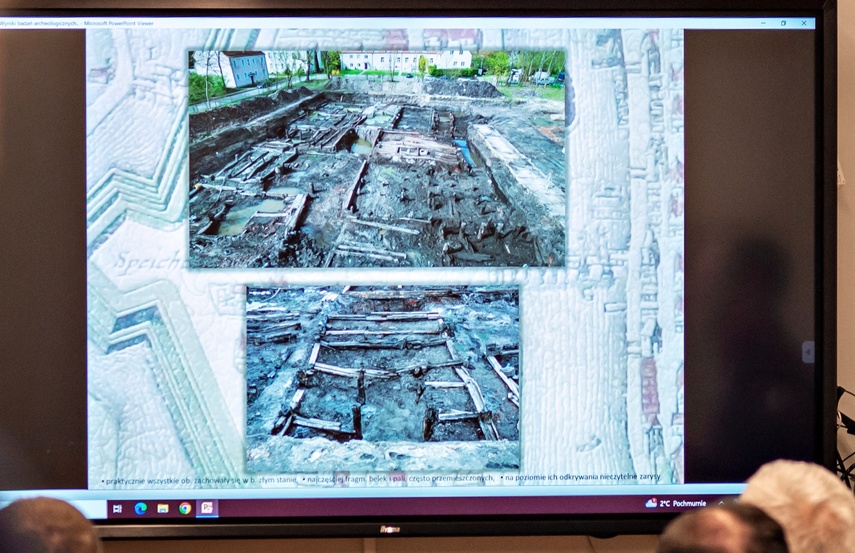Open Task View on the taskbar
Screen dimensions: 855x553
point(117,509)
